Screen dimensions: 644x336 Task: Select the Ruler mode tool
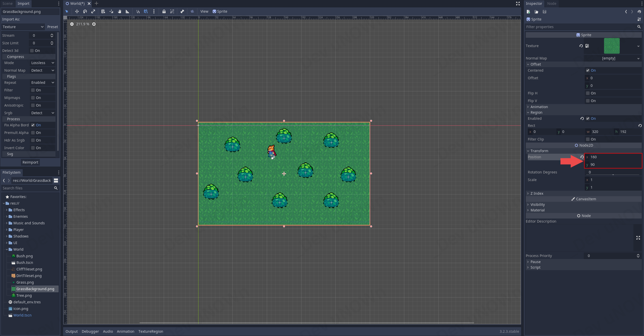coord(128,11)
